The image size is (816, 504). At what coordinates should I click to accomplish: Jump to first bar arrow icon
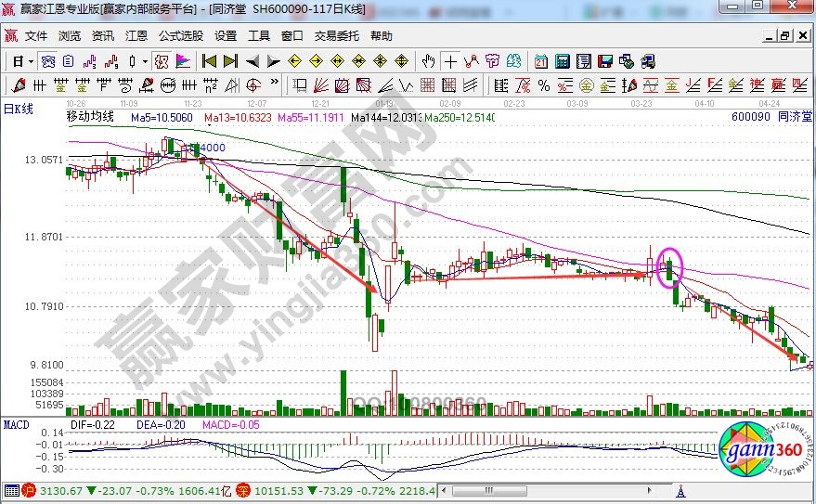click(x=209, y=61)
